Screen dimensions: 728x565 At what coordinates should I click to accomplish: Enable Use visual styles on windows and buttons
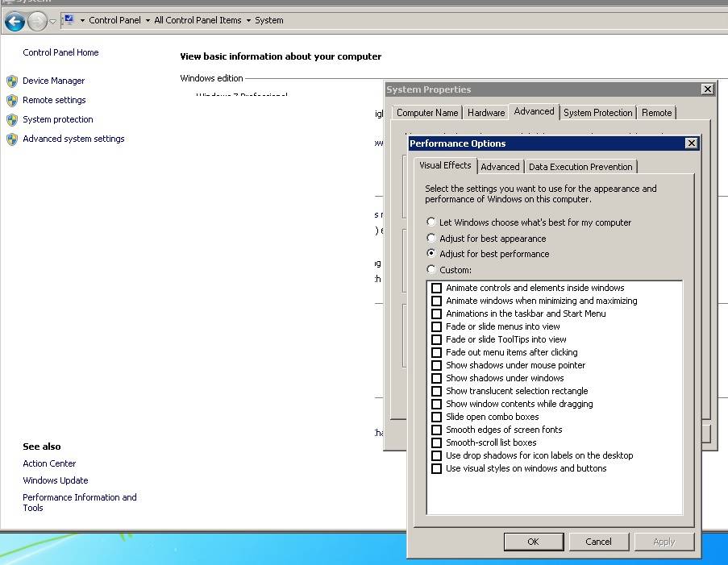[x=436, y=468]
